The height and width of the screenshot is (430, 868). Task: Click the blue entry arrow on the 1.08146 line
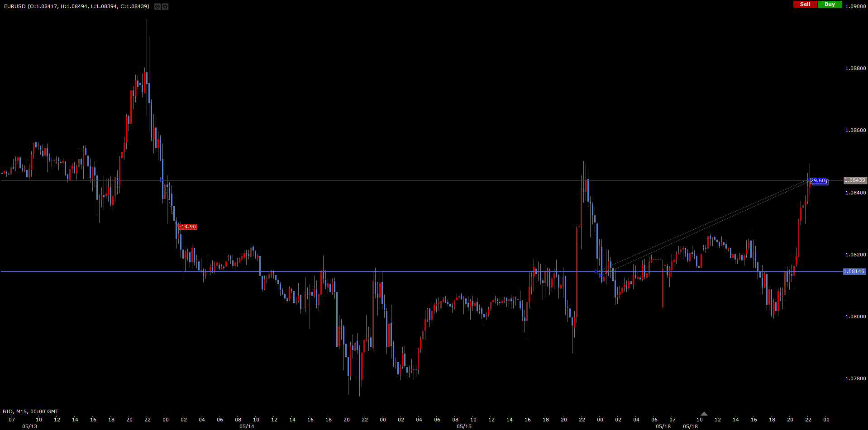coord(596,272)
